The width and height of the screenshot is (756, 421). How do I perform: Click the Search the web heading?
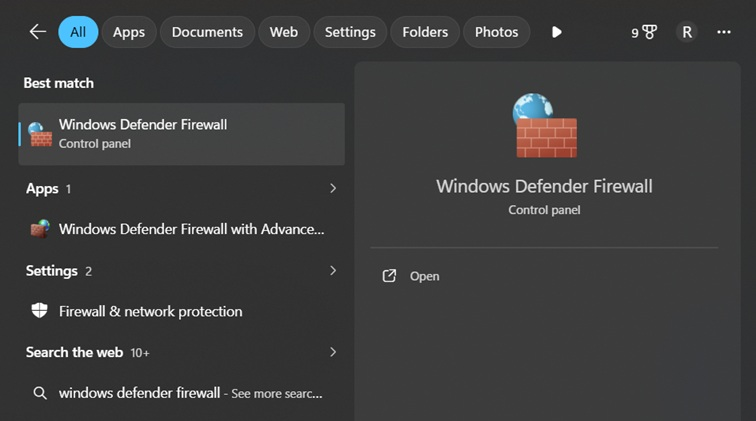pyautogui.click(x=74, y=353)
